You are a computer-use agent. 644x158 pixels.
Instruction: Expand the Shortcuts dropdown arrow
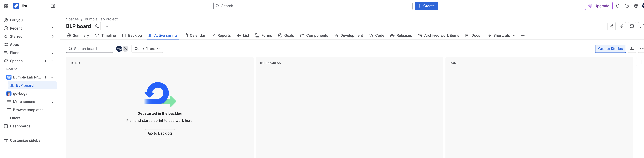pos(514,35)
